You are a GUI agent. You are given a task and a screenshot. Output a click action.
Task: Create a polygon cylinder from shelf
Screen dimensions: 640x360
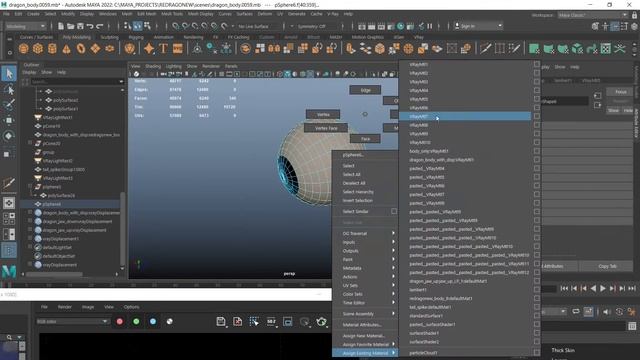[52, 49]
